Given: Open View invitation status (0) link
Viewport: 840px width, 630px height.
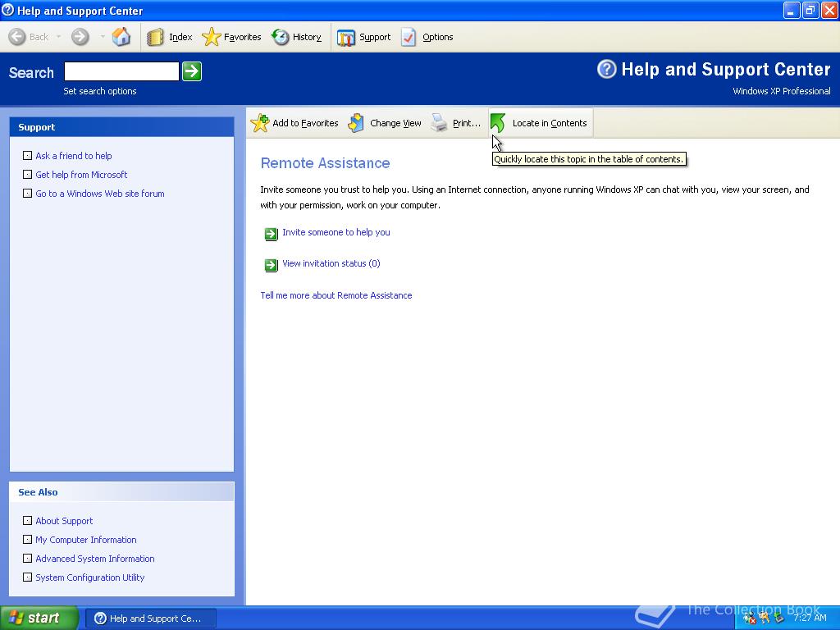Looking at the screenshot, I should [x=331, y=263].
